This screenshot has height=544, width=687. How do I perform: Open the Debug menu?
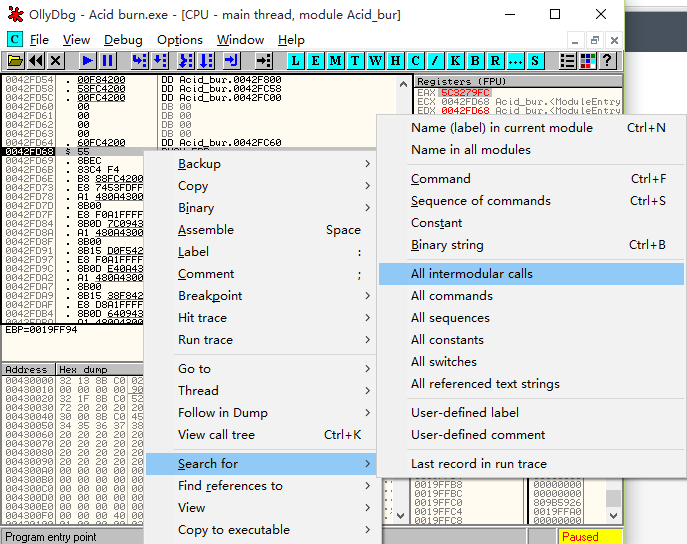tap(123, 40)
